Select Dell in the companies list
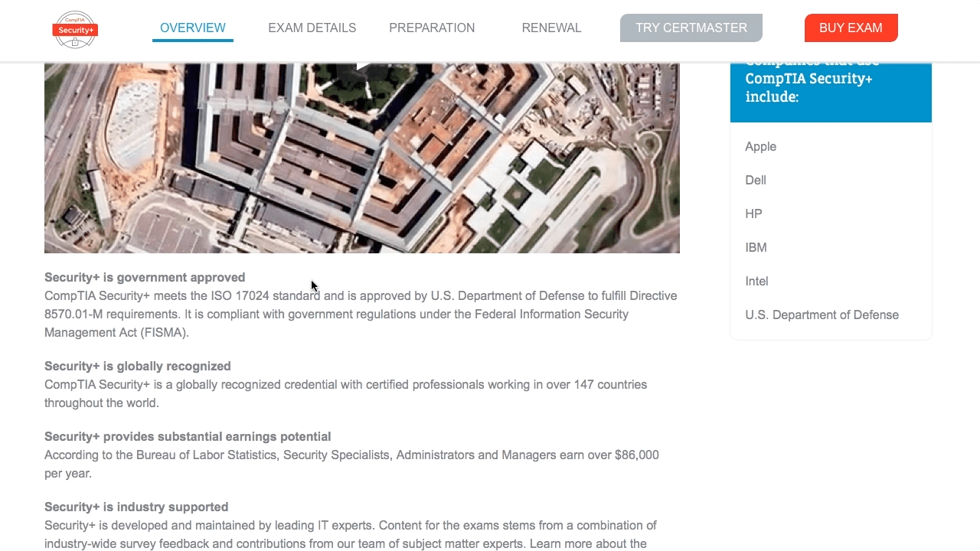This screenshot has height=551, width=980. 756,181
